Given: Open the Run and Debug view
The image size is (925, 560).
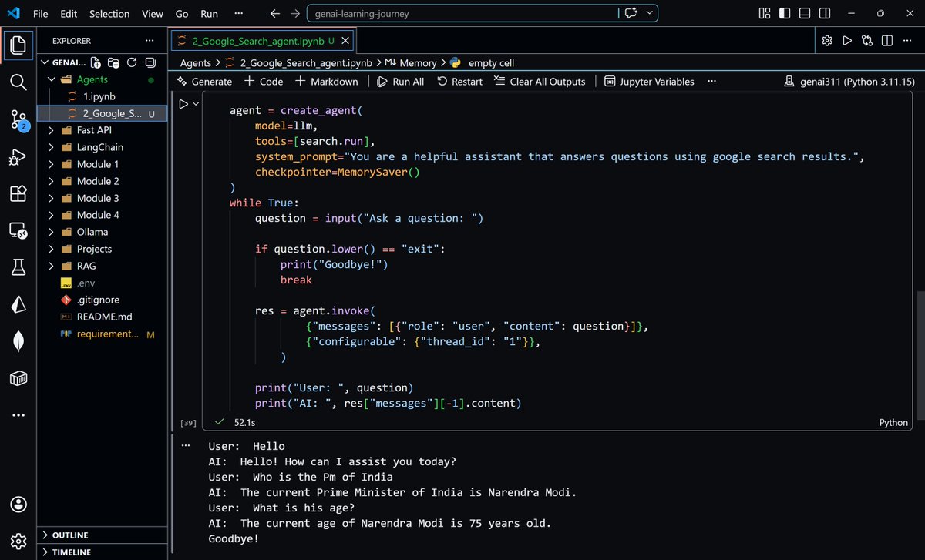Looking at the screenshot, I should (x=18, y=156).
